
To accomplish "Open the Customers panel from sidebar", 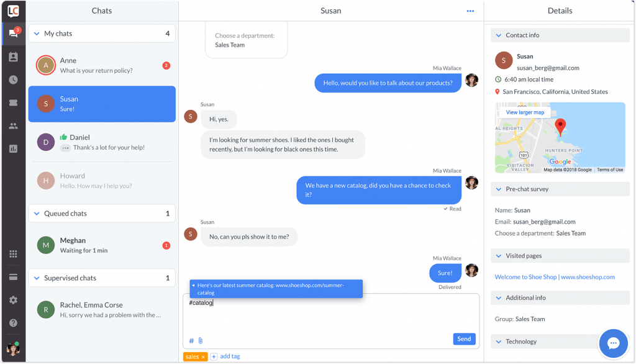I will [13, 58].
